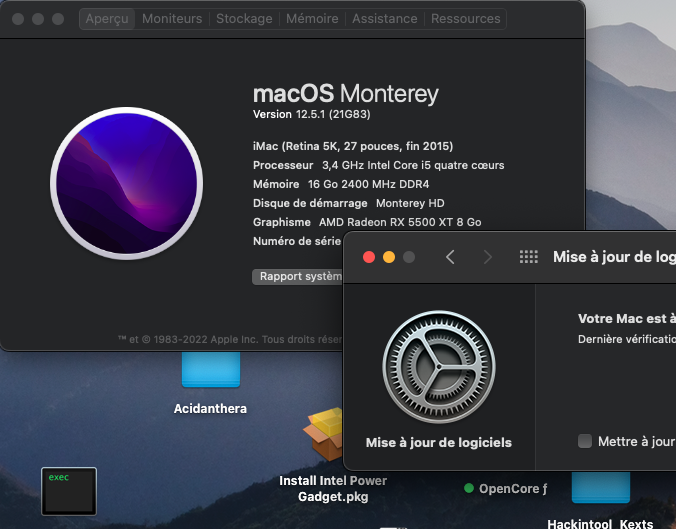The image size is (676, 529).
Task: Click the macOS Monterey logo image
Action: tap(126, 183)
